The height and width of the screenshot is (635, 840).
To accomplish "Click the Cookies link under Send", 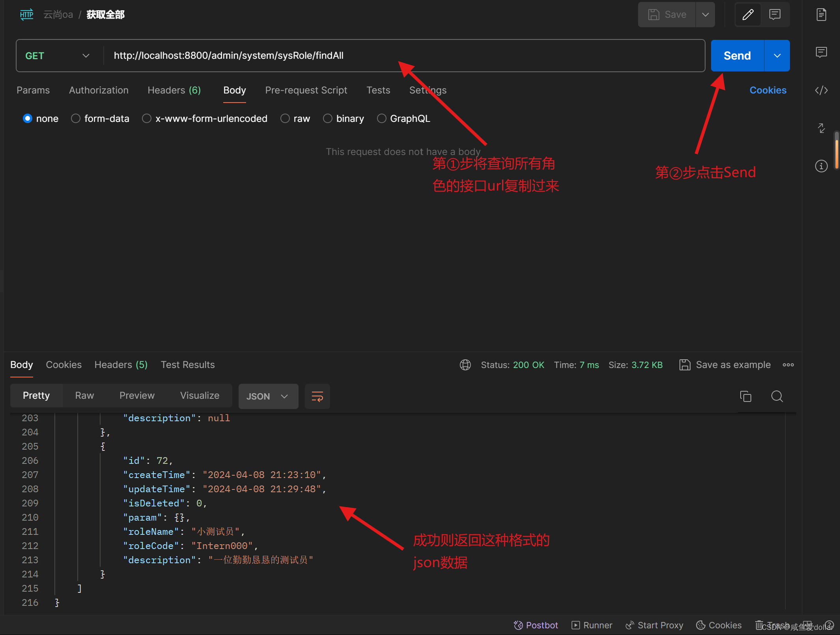I will (768, 90).
